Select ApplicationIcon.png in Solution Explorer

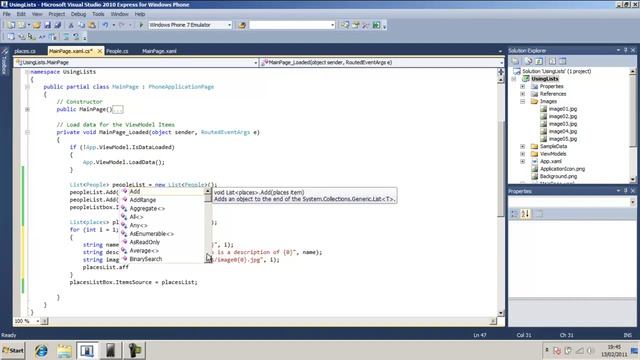(562, 169)
